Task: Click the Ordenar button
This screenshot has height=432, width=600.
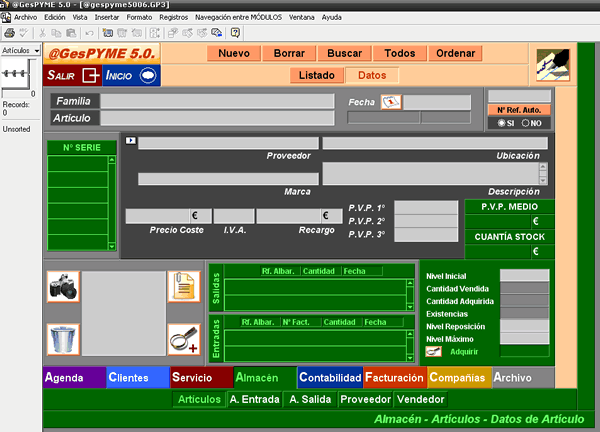Action: [455, 53]
